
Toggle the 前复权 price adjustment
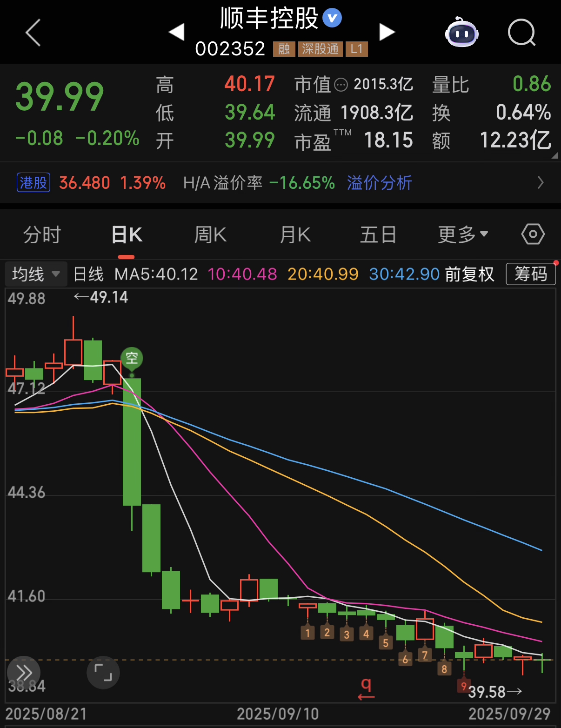(469, 274)
